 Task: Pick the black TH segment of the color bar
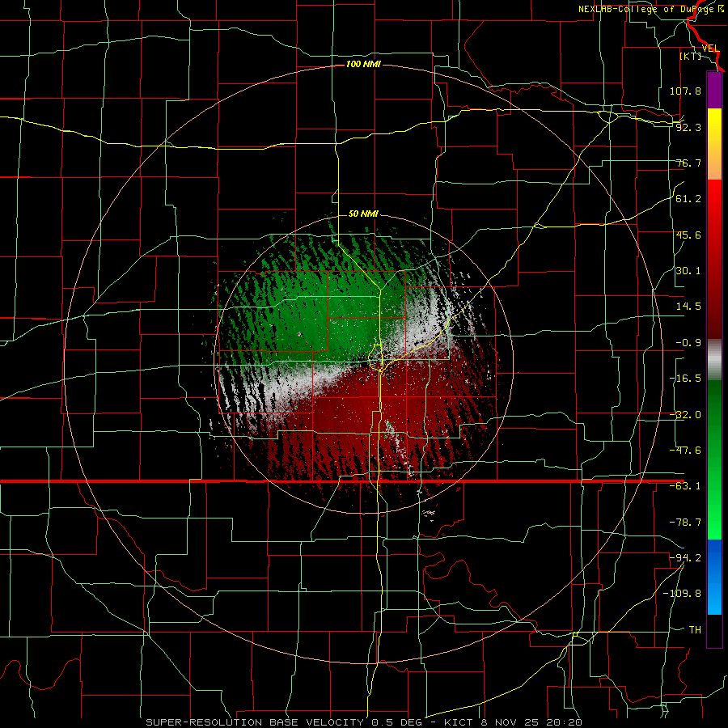point(714,631)
